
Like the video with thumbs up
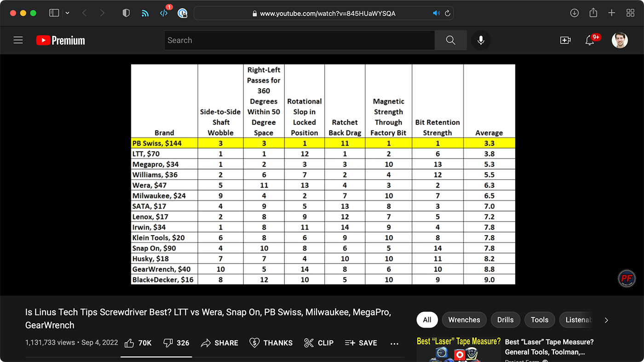138,343
